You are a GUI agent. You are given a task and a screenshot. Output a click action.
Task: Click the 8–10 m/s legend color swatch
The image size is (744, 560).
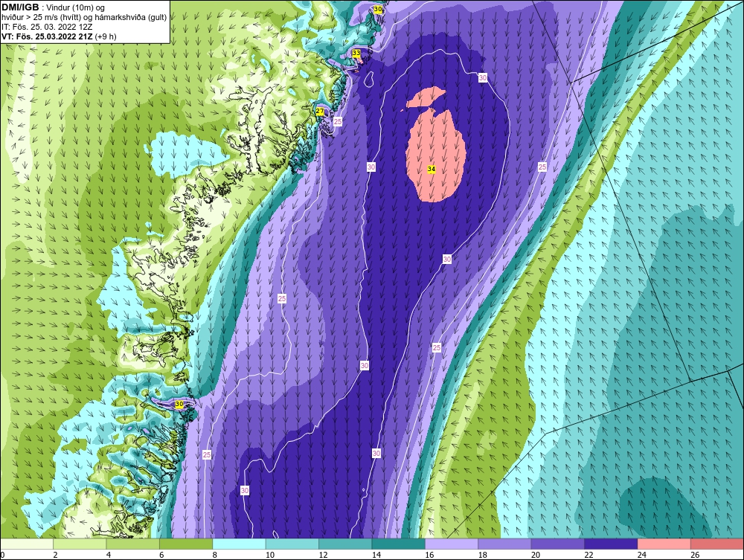239,544
